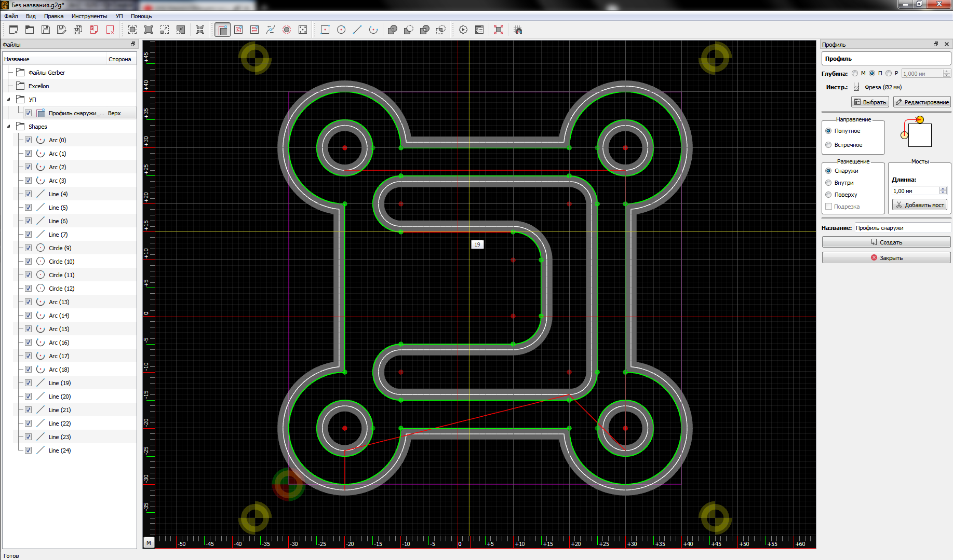Select the Файлы Gerber tree row
This screenshot has width=953, height=560.
(70, 73)
